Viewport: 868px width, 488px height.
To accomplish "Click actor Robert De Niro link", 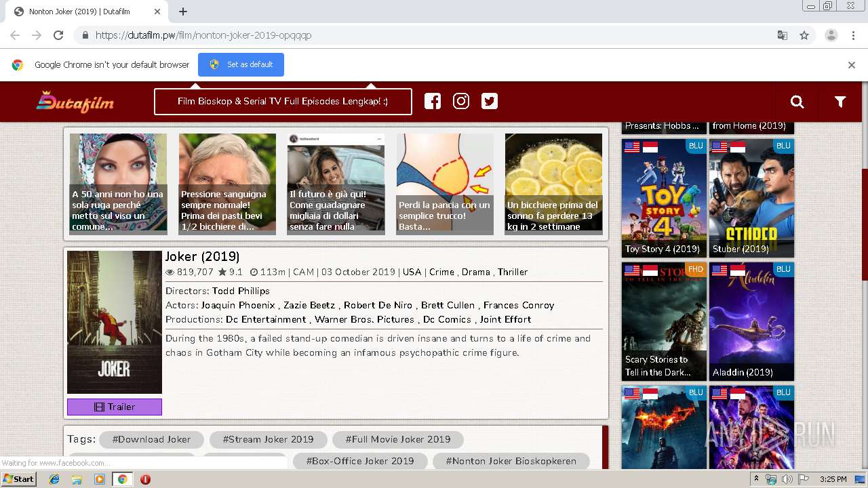I will click(x=378, y=305).
